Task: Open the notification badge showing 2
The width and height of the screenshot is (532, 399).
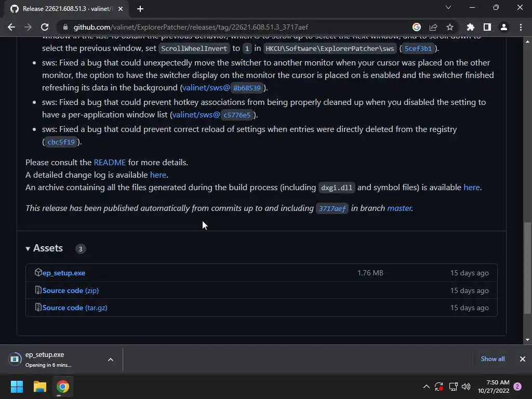Action: (x=517, y=387)
